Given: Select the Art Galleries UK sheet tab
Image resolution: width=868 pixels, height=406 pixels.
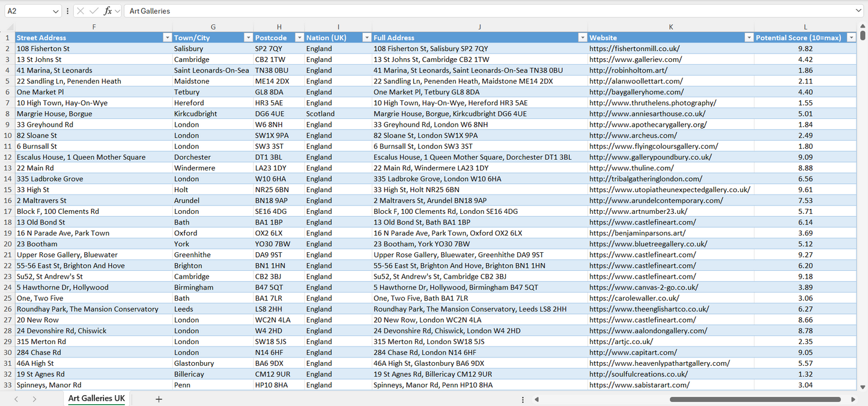Looking at the screenshot, I should (x=96, y=398).
